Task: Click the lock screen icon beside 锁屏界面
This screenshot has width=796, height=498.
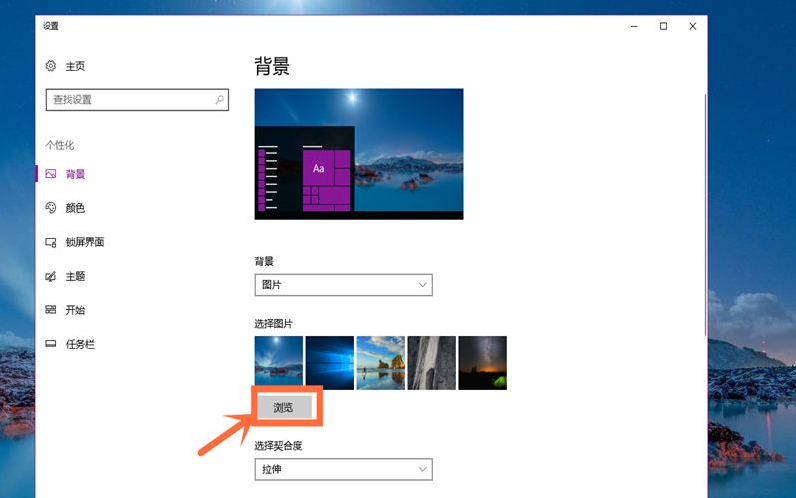Action: click(51, 242)
